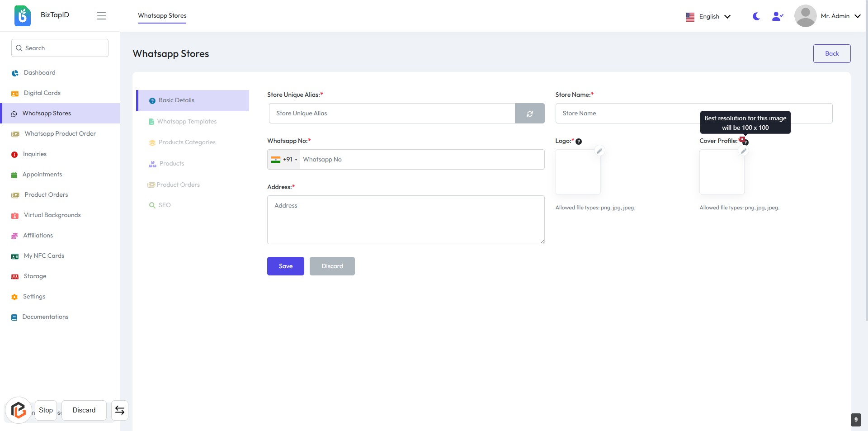This screenshot has height=431, width=868.
Task: Click the Back button
Action: tap(831, 54)
